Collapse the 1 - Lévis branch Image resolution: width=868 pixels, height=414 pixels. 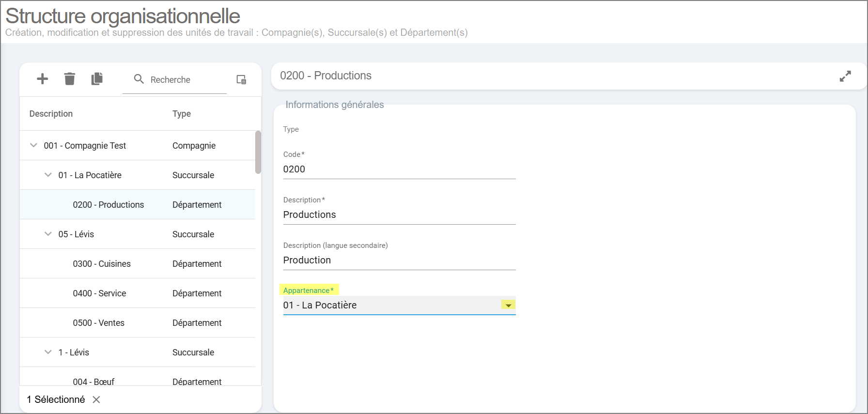(48, 352)
